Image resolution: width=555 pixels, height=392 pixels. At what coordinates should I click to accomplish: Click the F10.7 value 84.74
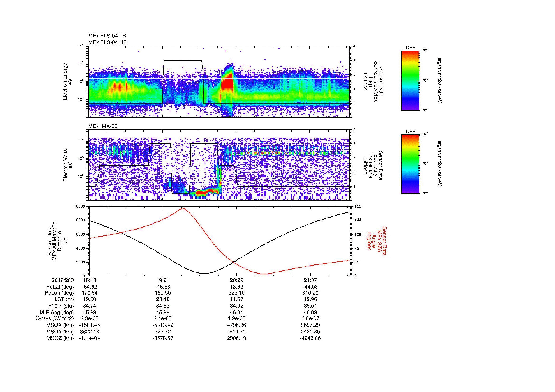(89, 306)
